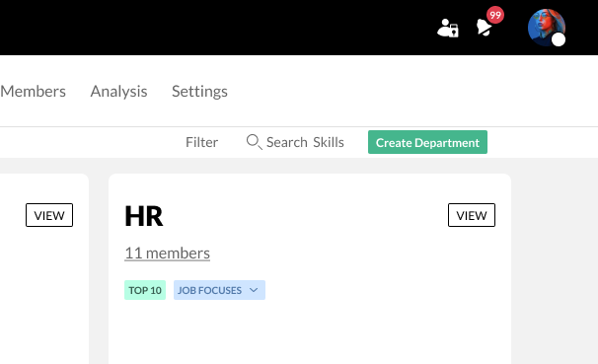Screen dimensions: 598x364
Task: Switch to the Members tab
Action: 33,92
